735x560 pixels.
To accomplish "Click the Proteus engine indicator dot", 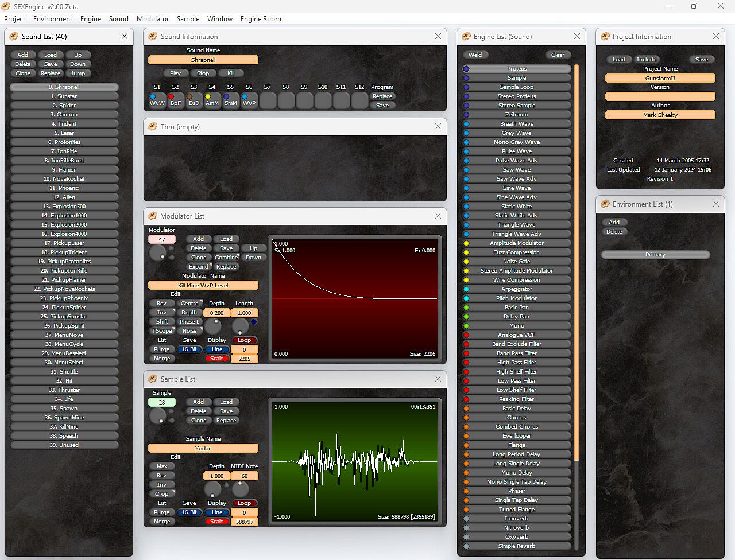I will [466, 69].
